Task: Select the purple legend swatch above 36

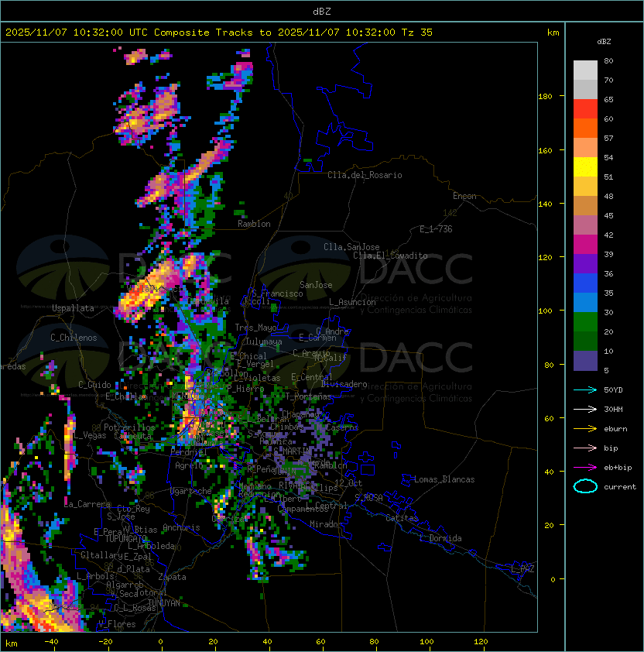Action: (585, 264)
